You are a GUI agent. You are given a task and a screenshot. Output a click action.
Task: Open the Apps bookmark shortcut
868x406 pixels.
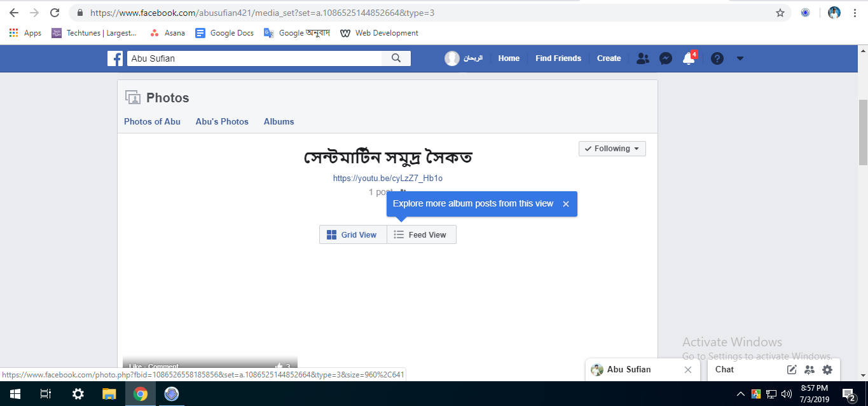[x=25, y=33]
